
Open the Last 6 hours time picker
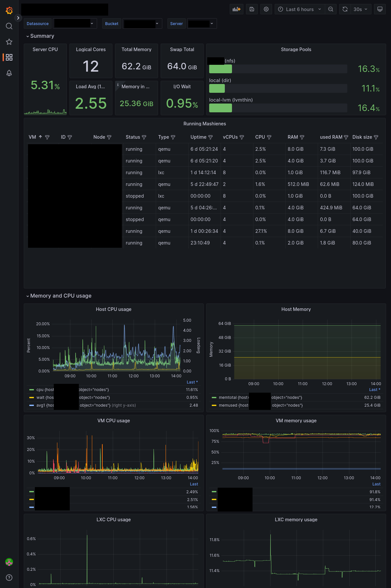coord(300,9)
